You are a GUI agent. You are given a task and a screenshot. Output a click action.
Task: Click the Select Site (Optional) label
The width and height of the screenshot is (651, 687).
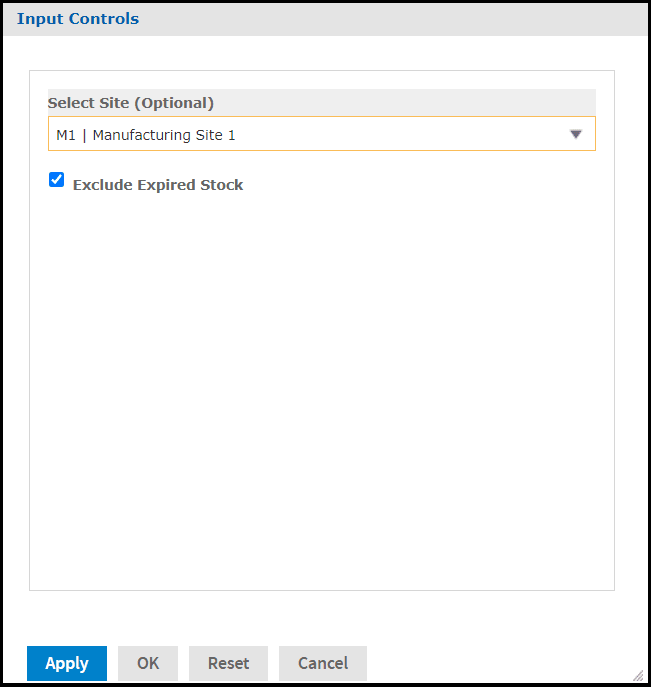coord(131,103)
